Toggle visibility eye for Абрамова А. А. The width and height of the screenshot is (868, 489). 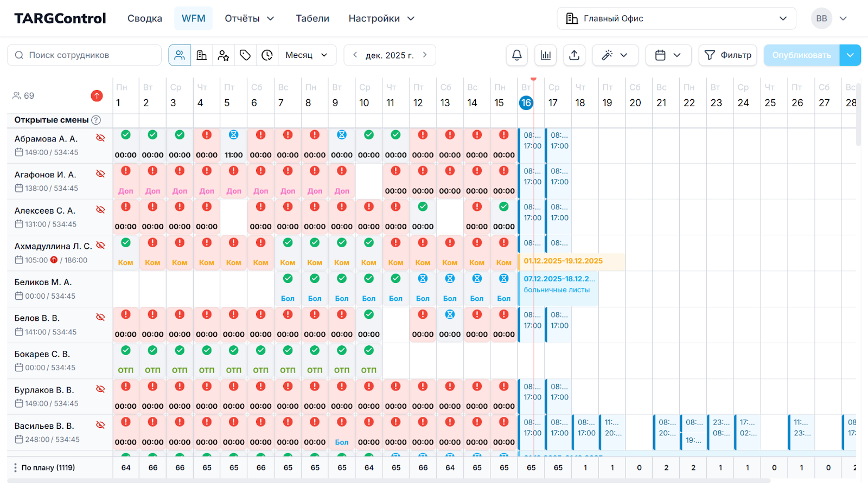[x=100, y=138]
